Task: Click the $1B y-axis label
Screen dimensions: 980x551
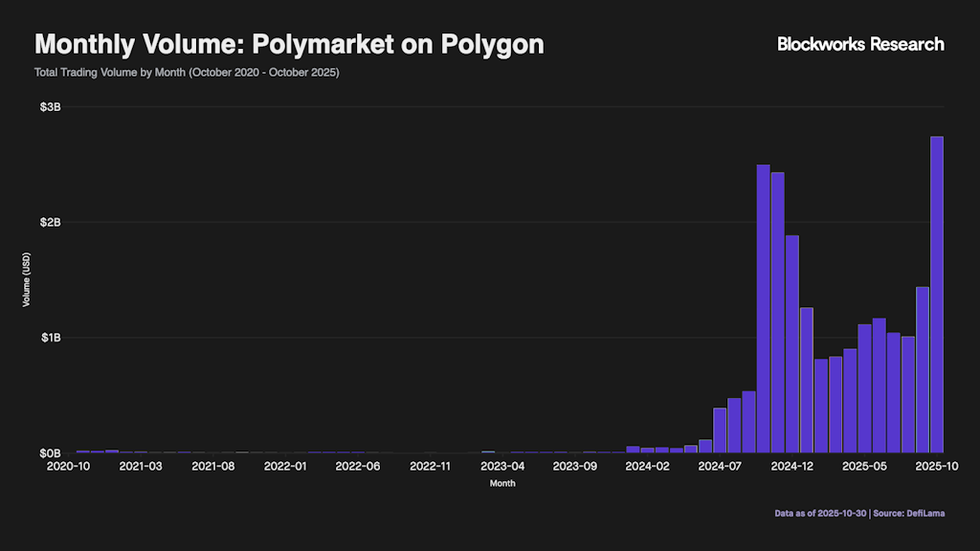Action: [x=50, y=338]
